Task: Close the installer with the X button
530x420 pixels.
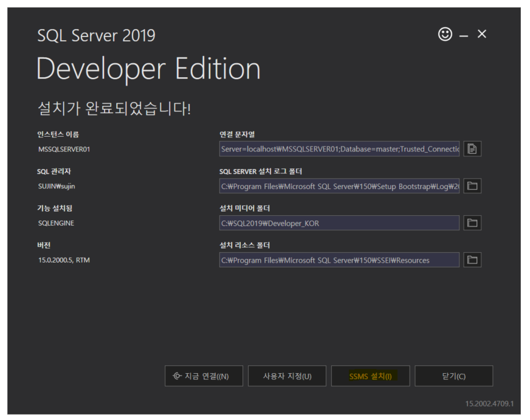Action: [x=481, y=34]
